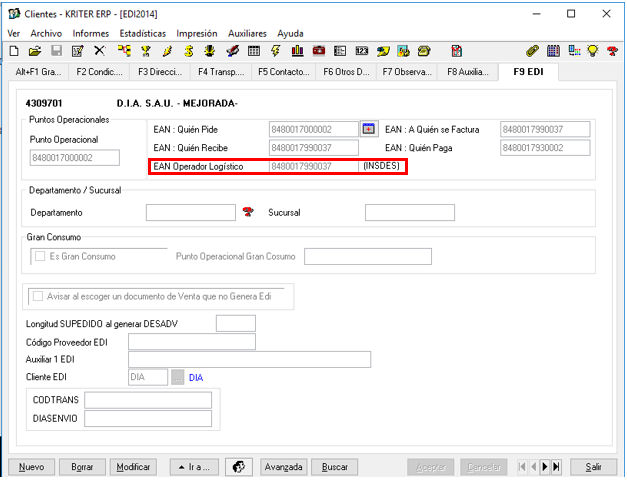This screenshot has height=480, width=627.
Task: Click the lookup icon next to EAN Quién Pide
Action: click(369, 129)
